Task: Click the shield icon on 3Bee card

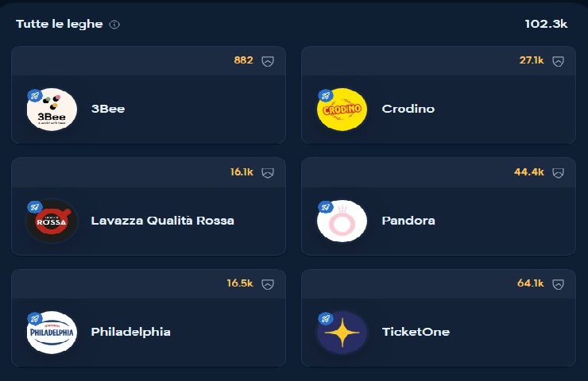Action: pyautogui.click(x=268, y=61)
